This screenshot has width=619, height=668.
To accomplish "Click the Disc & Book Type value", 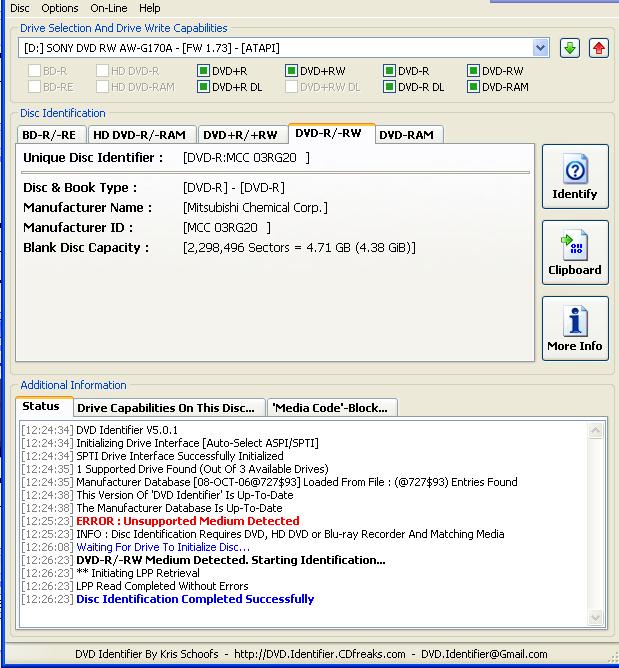I will [x=234, y=187].
